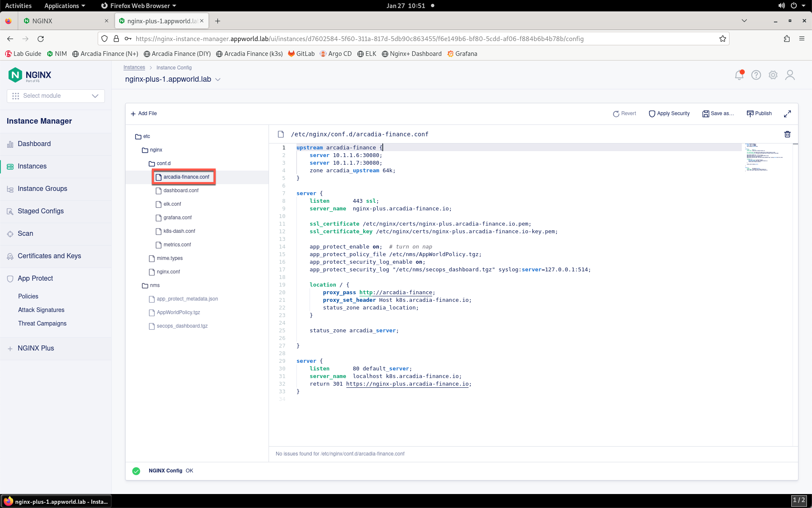The image size is (812, 508).
Task: Open k8s-dash.conf file
Action: [176, 231]
